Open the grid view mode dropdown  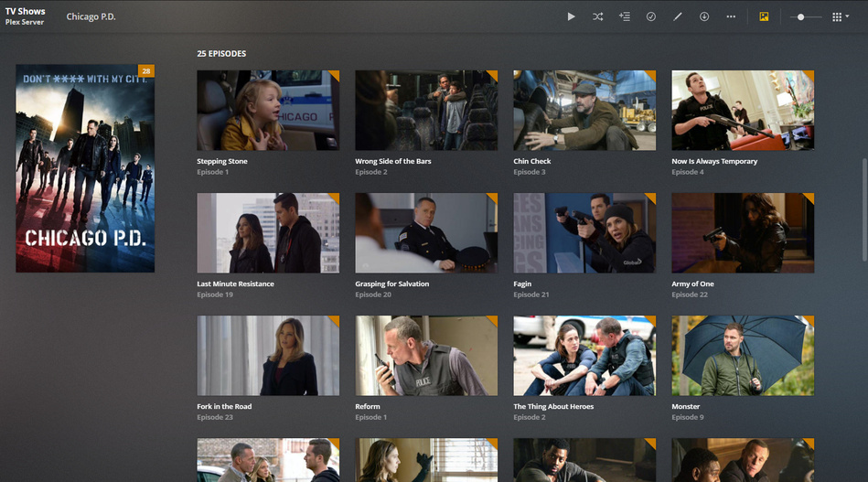[x=841, y=17]
